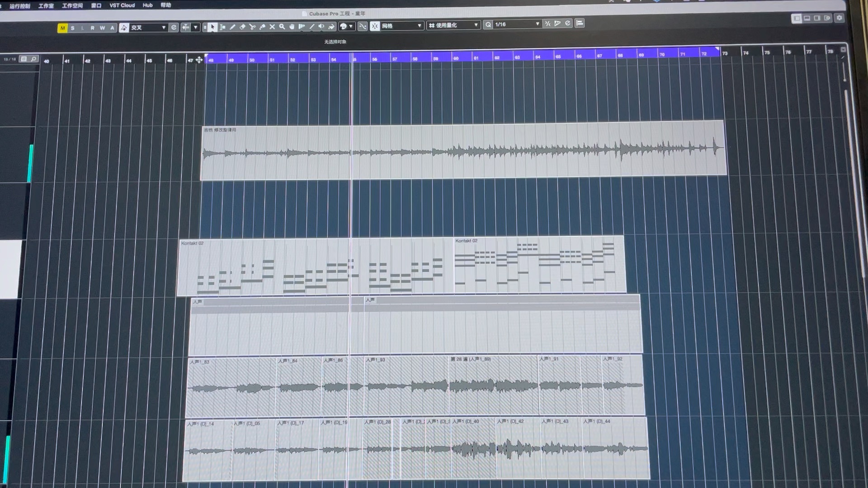Click the combine tools icon left of the arrow tool

(205, 28)
